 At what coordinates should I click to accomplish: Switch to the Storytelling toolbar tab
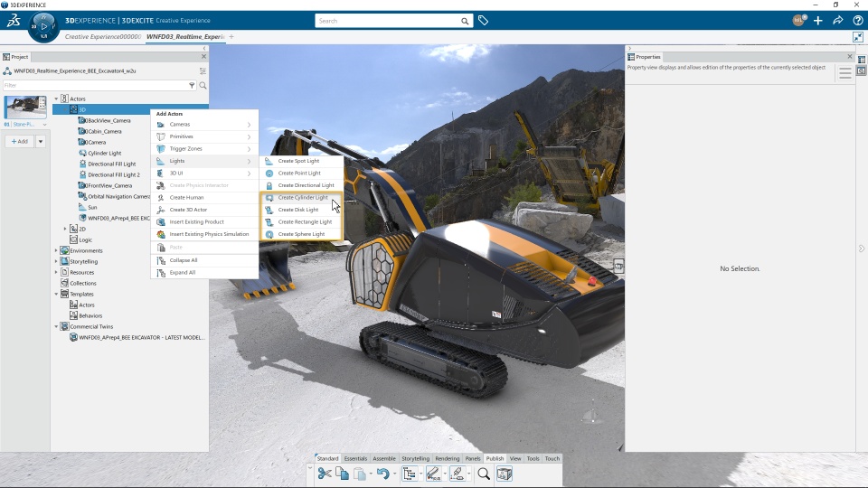tap(415, 459)
